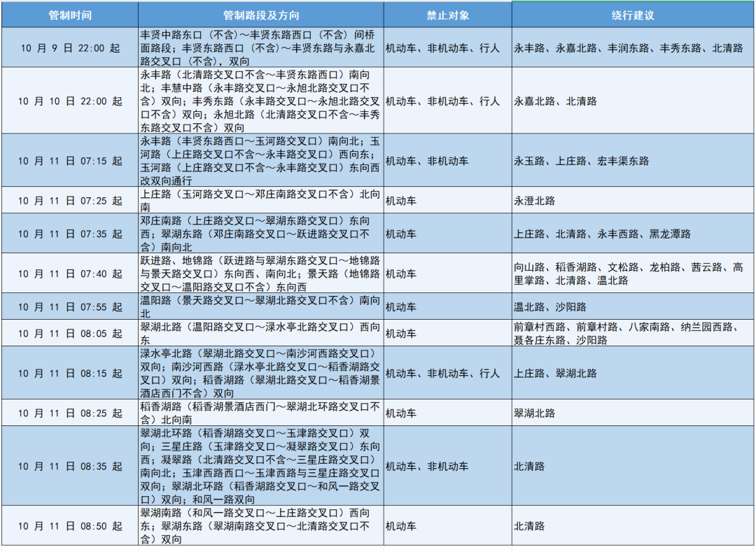
Task: Select the road cell starting with 温阳路（景天路交叉口
Action: pos(261,307)
